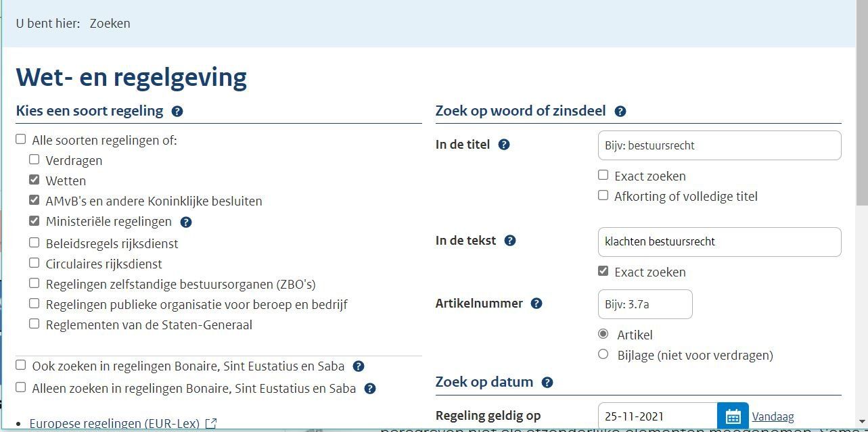The height and width of the screenshot is (432, 868).
Task: Click the vertical scrollbar on the right
Action: [862, 216]
